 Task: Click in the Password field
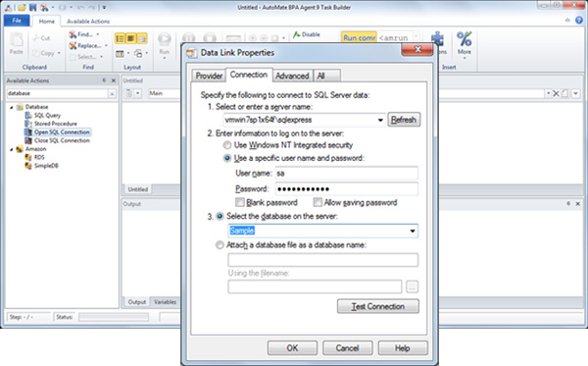[347, 188]
